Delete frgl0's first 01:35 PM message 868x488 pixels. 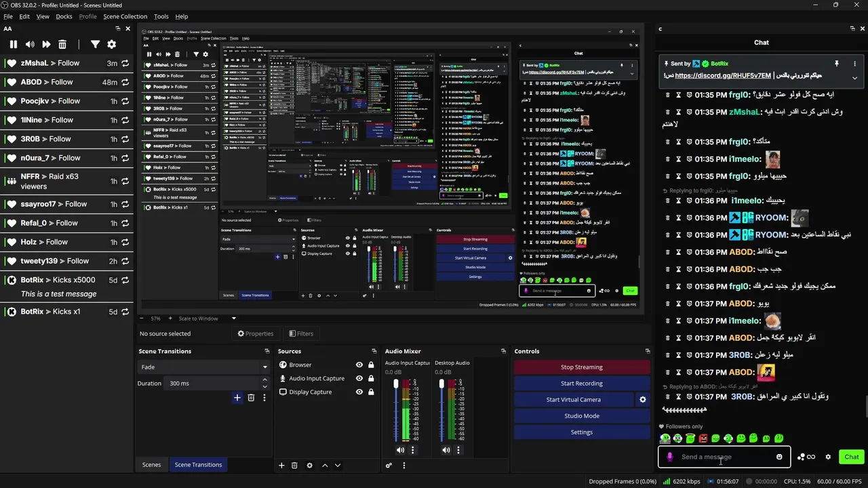(668, 95)
